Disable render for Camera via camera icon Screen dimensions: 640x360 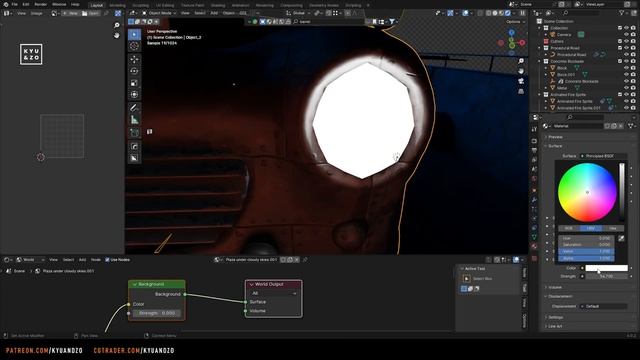[x=633, y=35]
